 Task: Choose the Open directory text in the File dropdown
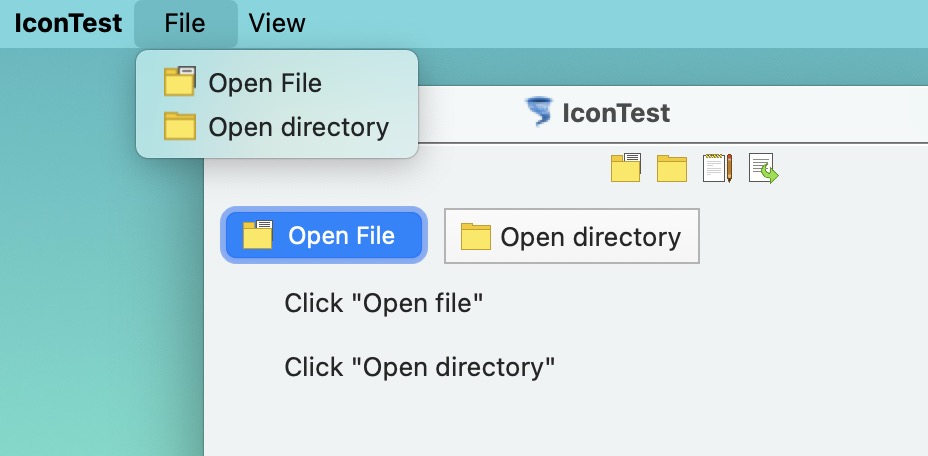(x=299, y=127)
